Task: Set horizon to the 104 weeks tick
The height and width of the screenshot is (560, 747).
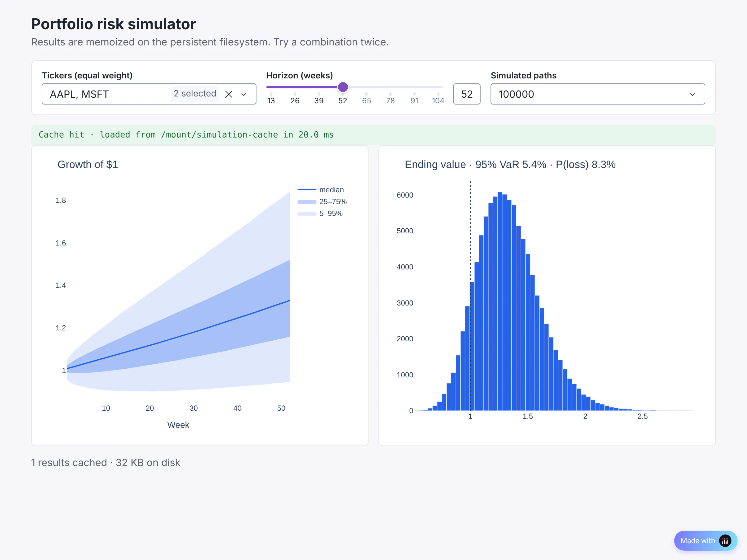Action: 438,100
